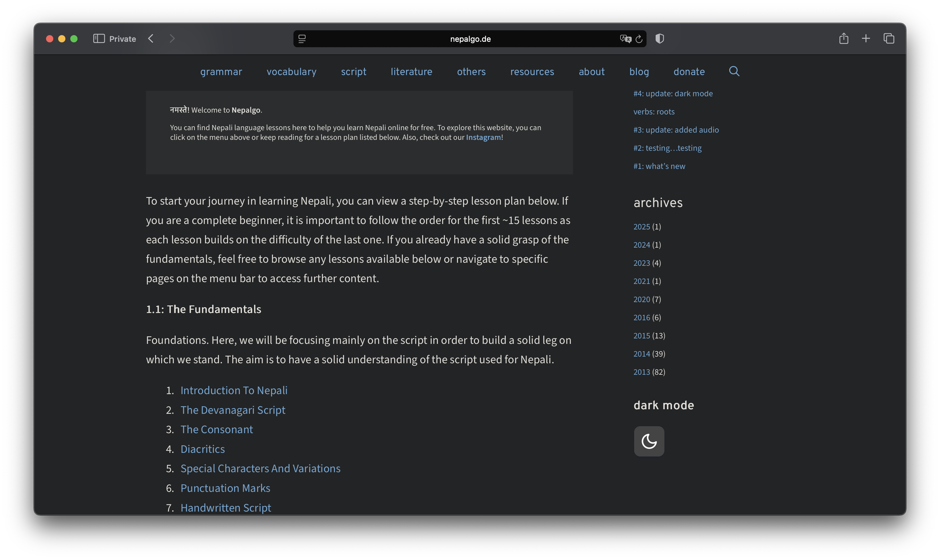Open post 'verbs: roots'
940x560 pixels.
(x=654, y=112)
